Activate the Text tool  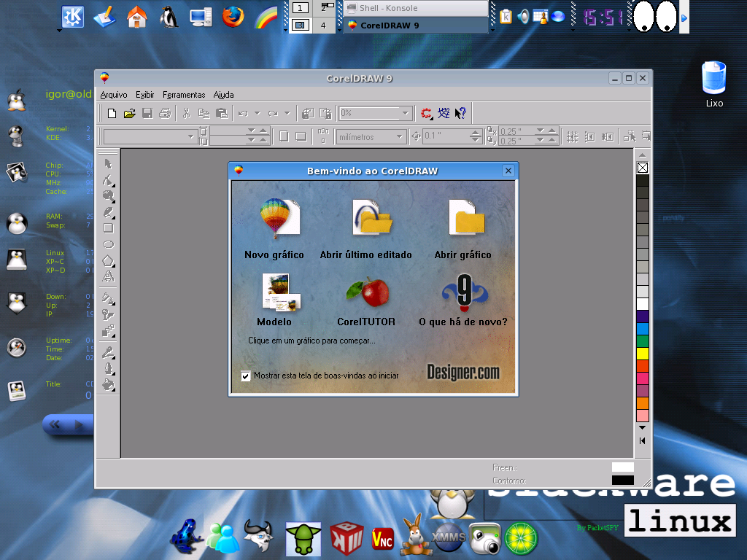pos(108,276)
